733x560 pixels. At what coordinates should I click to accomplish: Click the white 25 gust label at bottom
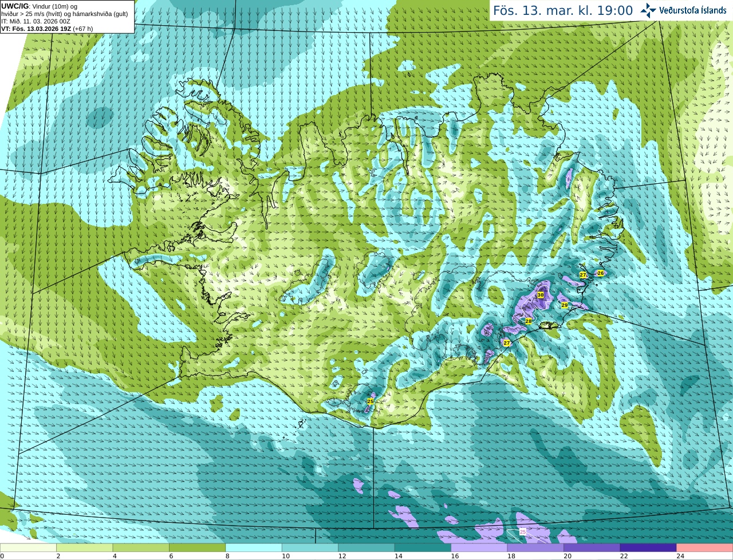point(523,532)
